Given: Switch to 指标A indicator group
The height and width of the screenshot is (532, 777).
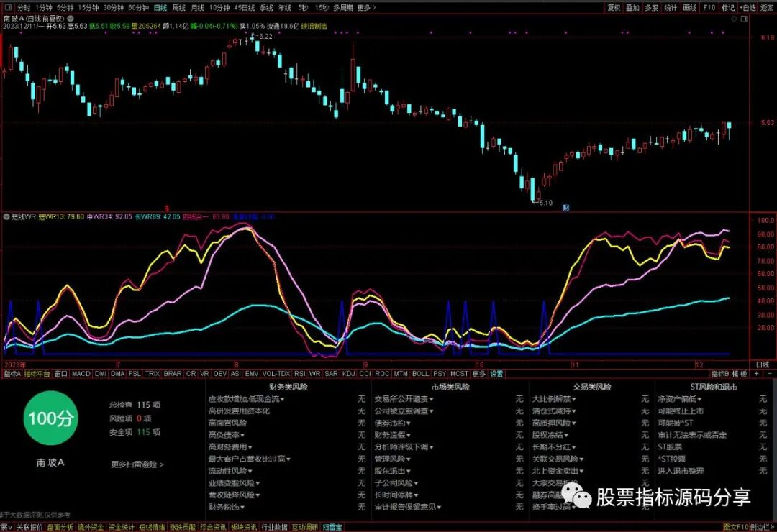Looking at the screenshot, I should (12, 374).
